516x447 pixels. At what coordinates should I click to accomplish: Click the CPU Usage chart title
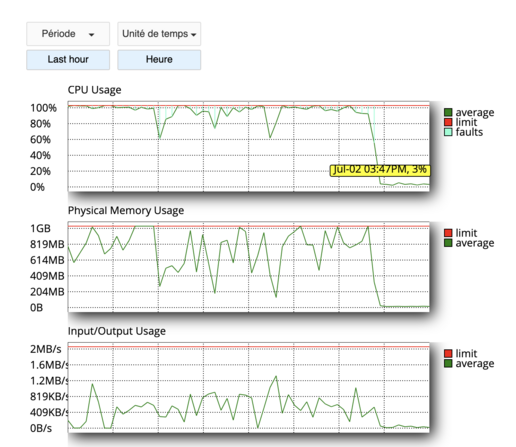(x=94, y=90)
